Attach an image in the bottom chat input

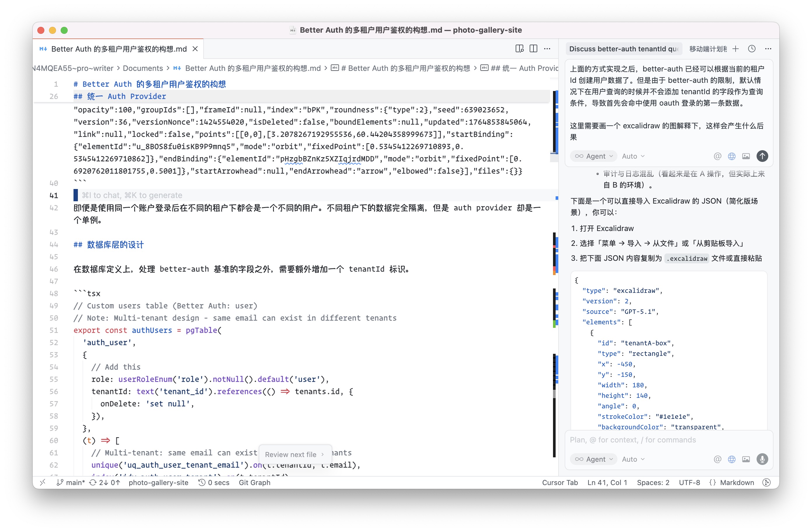coord(746,459)
